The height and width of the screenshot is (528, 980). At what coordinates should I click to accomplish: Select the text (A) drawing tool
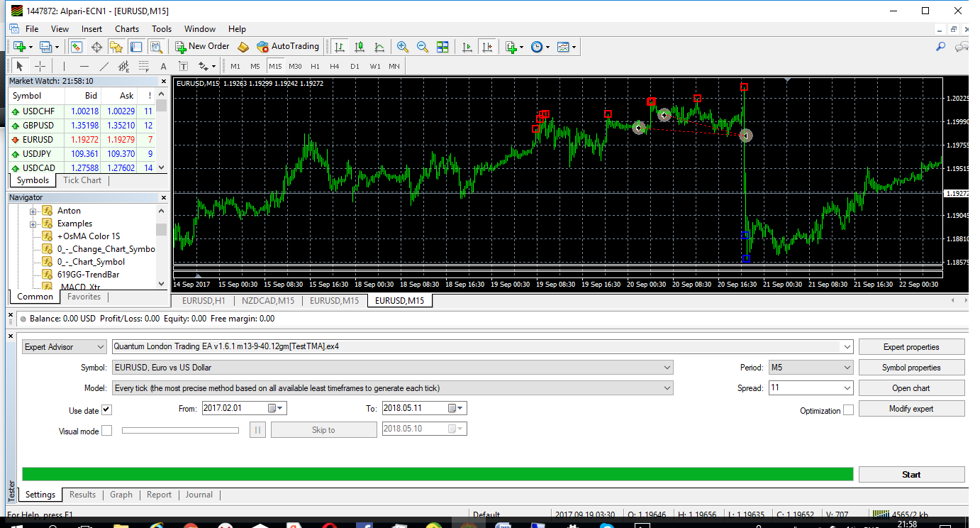click(x=164, y=66)
